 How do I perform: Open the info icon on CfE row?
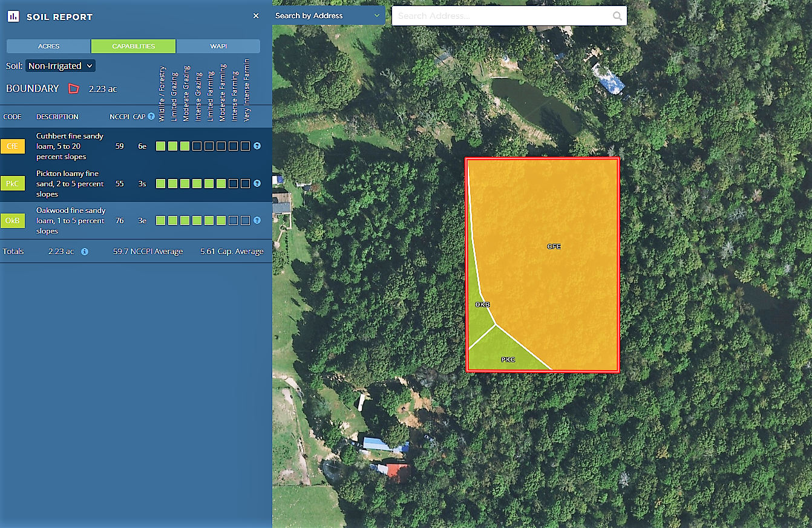click(x=257, y=146)
